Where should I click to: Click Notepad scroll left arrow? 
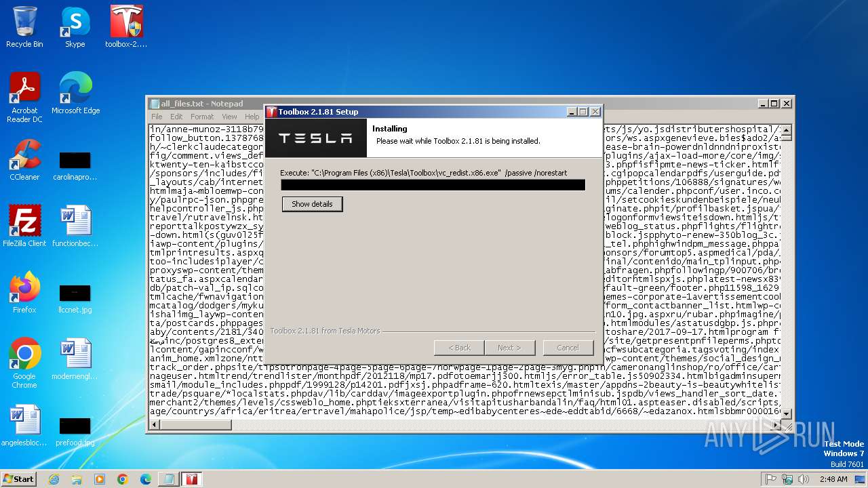coord(155,425)
